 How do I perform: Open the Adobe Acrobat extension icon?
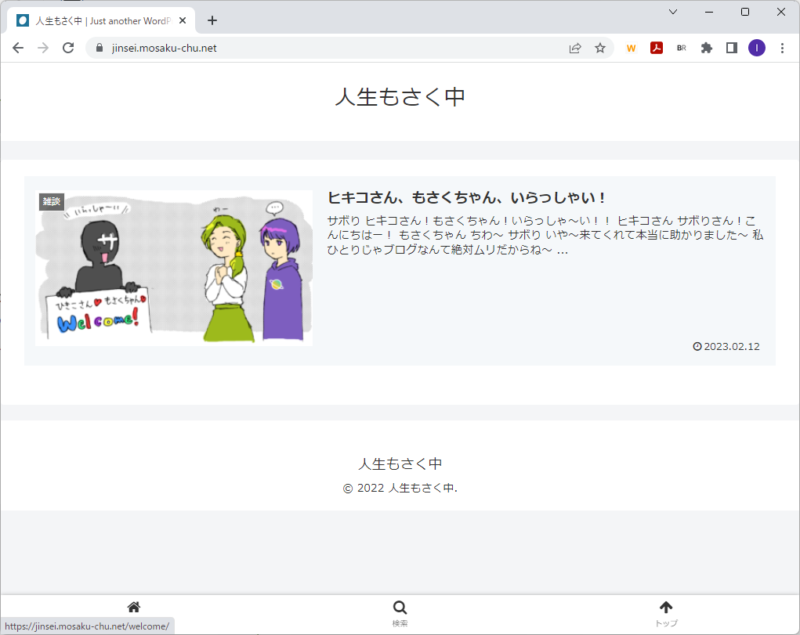[655, 47]
